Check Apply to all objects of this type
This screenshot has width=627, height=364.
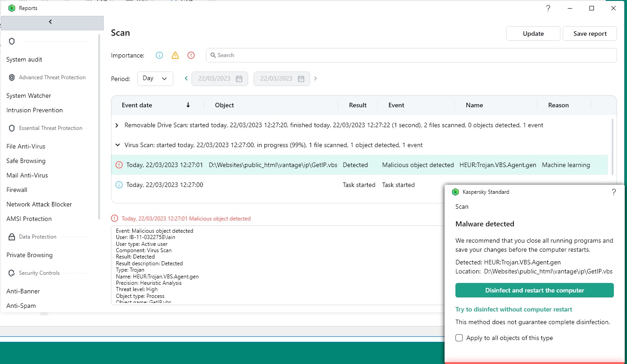pos(459,338)
